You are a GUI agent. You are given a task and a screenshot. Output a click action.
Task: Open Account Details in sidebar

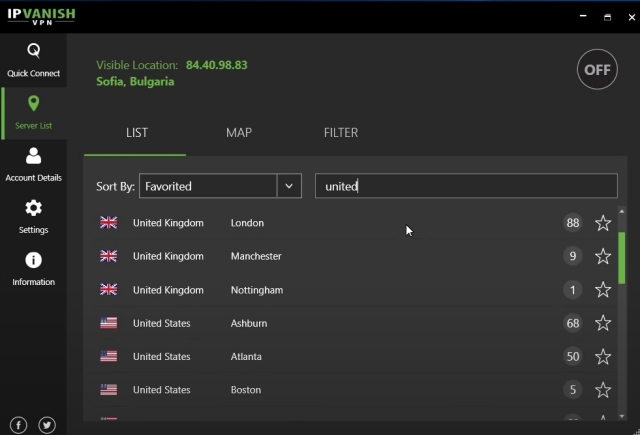[33, 164]
